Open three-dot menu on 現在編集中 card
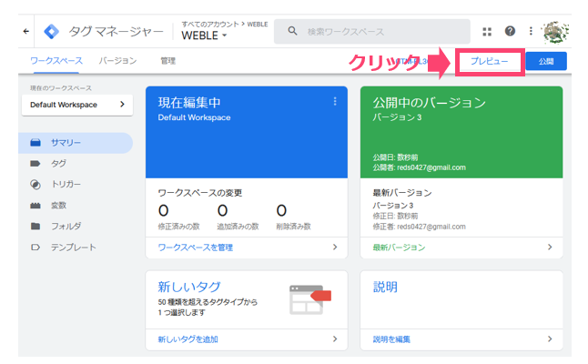 [335, 101]
